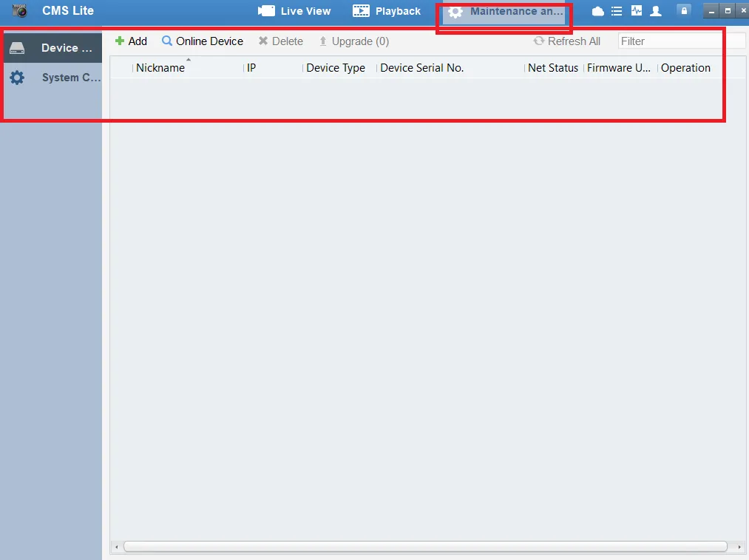Click the green plus Add button
This screenshot has width=749, height=560.
tap(132, 41)
